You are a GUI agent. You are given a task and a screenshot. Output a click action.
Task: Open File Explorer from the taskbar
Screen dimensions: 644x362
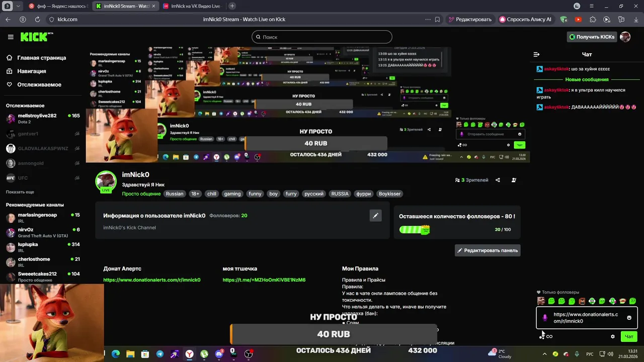coord(130,354)
